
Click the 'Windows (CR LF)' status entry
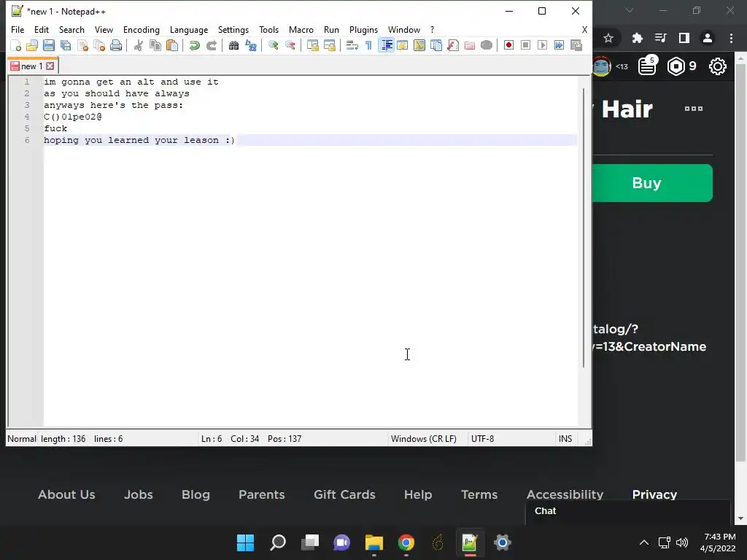coord(424,438)
